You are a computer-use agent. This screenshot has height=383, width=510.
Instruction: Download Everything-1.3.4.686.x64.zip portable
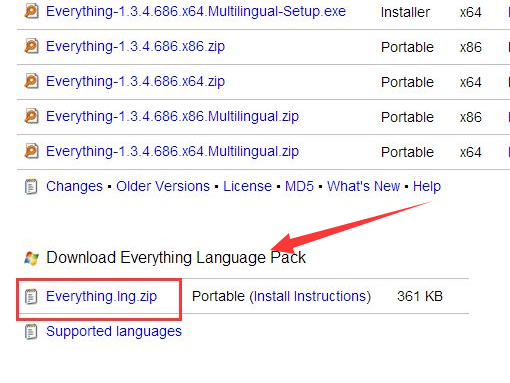coord(135,81)
